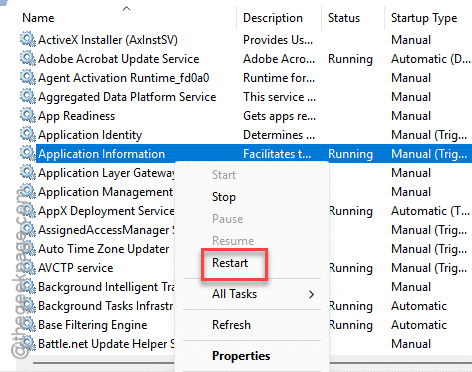This screenshot has width=472, height=372.
Task: Click "Automatic (T..." startup type cell
Action: [x=430, y=211]
